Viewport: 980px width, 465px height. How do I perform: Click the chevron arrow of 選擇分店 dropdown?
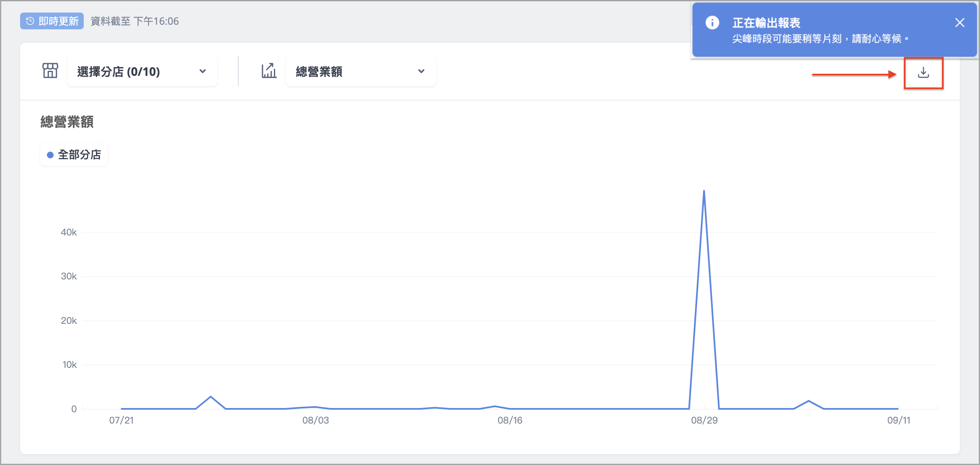(x=203, y=71)
